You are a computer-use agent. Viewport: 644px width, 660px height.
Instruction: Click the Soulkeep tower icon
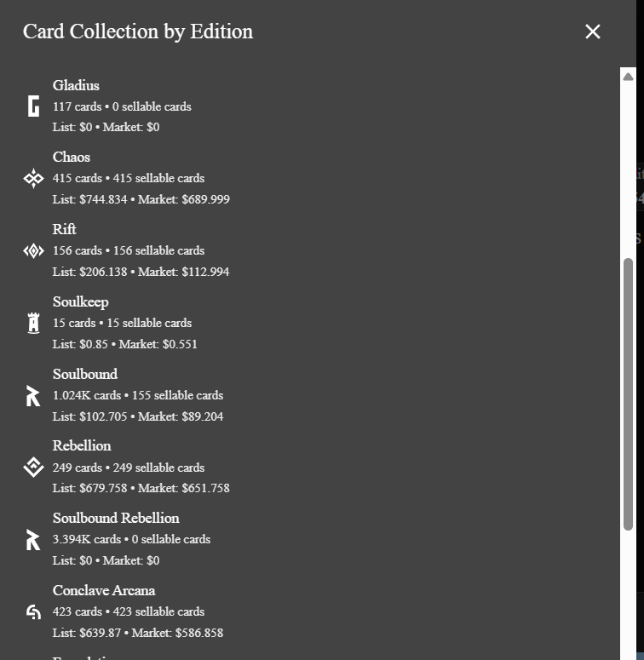(33, 323)
